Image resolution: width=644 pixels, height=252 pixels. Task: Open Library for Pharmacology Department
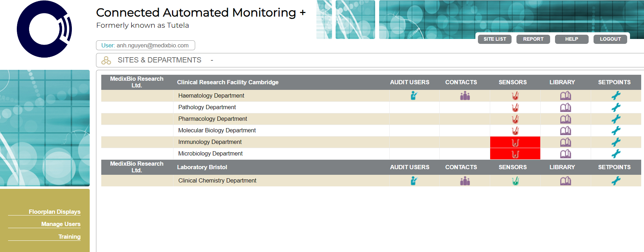pyautogui.click(x=565, y=119)
